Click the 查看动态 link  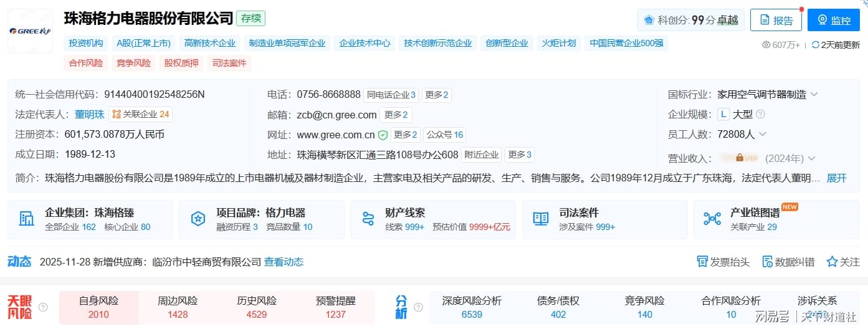tap(284, 262)
